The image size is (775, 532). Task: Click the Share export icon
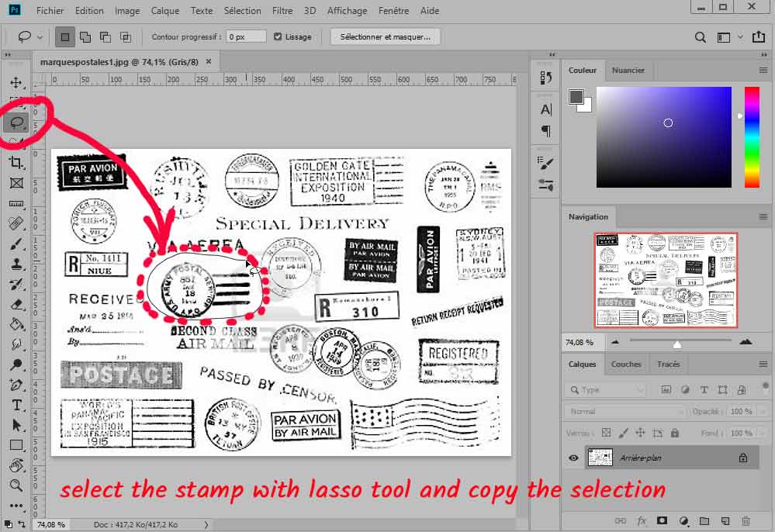759,37
